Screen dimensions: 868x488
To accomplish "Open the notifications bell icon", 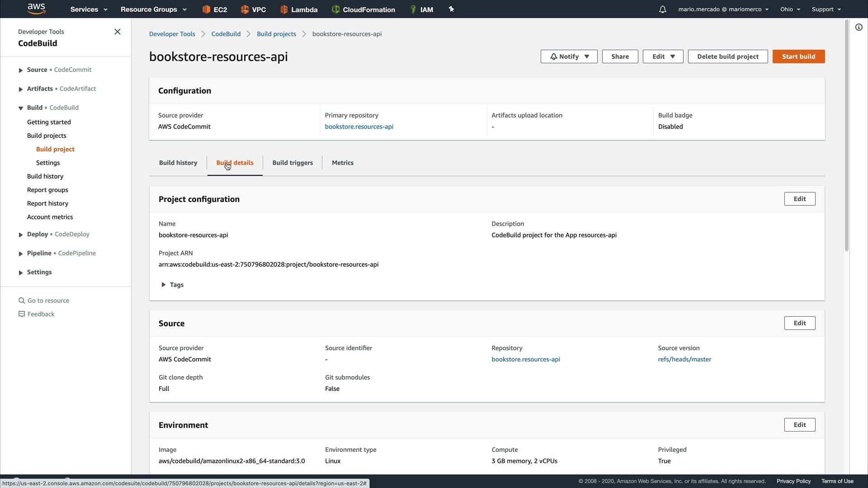I will pyautogui.click(x=662, y=9).
